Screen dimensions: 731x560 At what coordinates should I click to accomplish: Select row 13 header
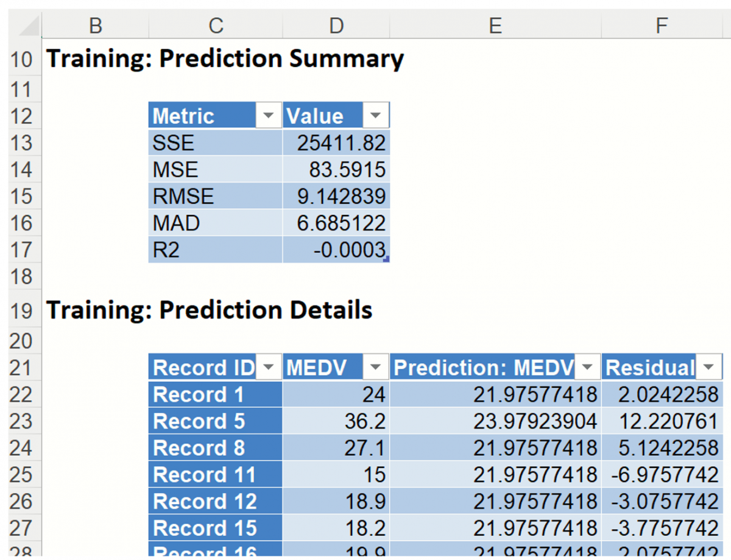pyautogui.click(x=21, y=142)
